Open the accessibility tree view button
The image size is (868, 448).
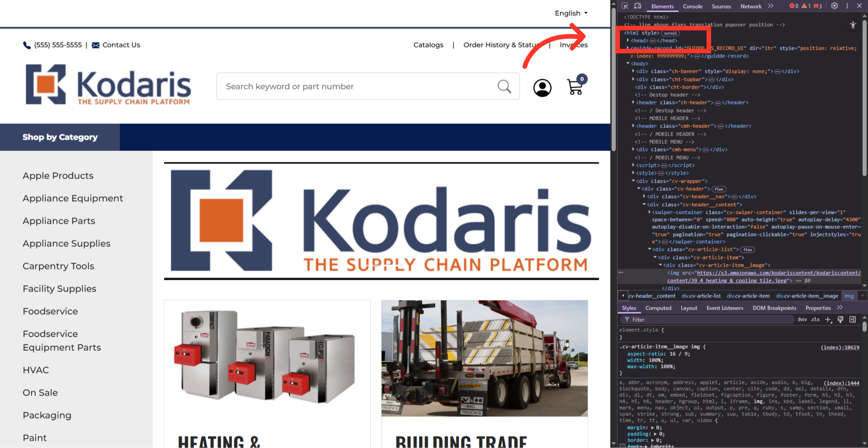pos(853,25)
